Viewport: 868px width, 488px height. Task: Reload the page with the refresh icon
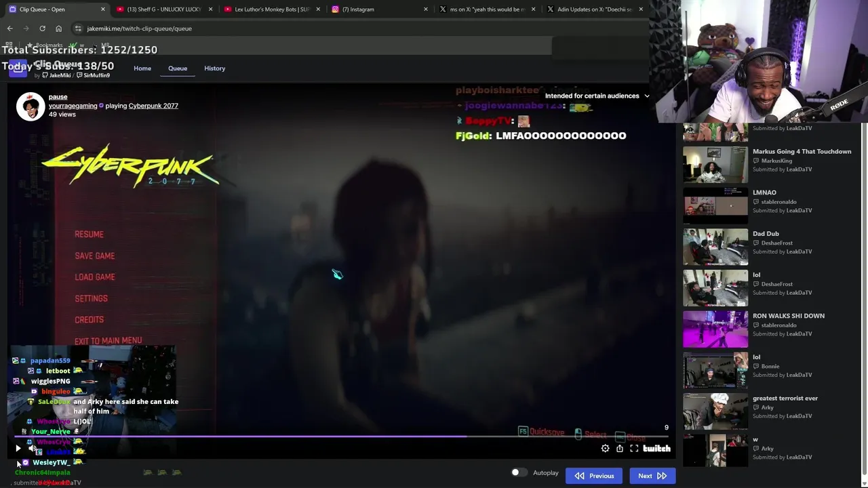pos(42,28)
